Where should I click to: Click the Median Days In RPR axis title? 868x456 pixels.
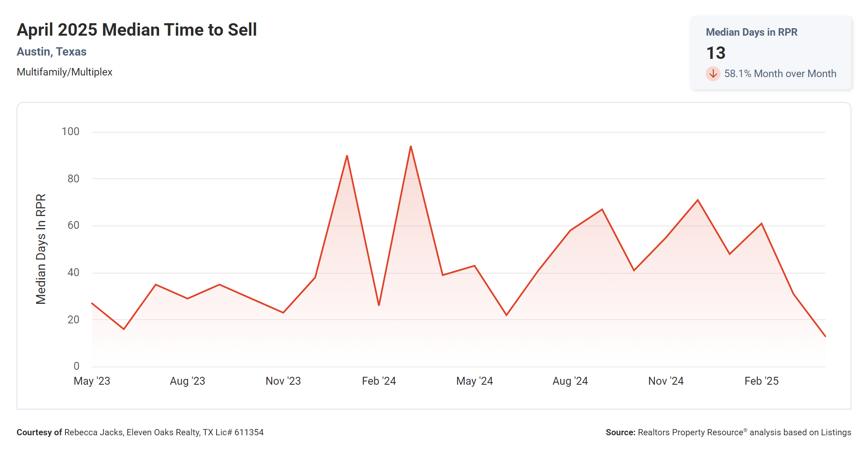click(x=41, y=249)
